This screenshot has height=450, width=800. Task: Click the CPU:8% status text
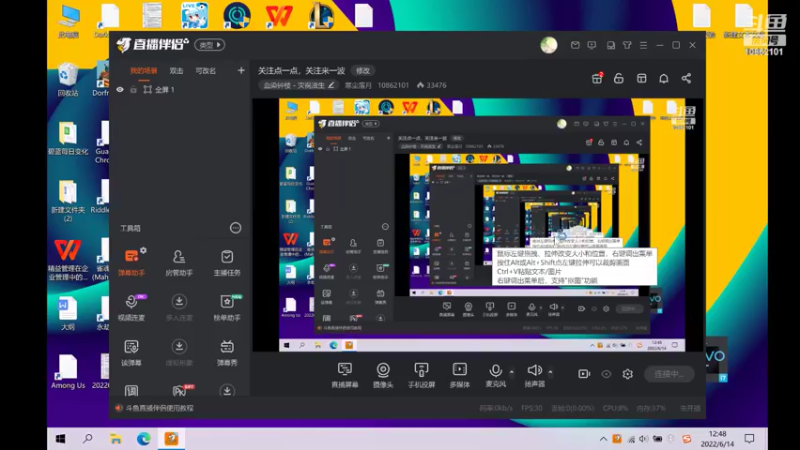point(615,408)
